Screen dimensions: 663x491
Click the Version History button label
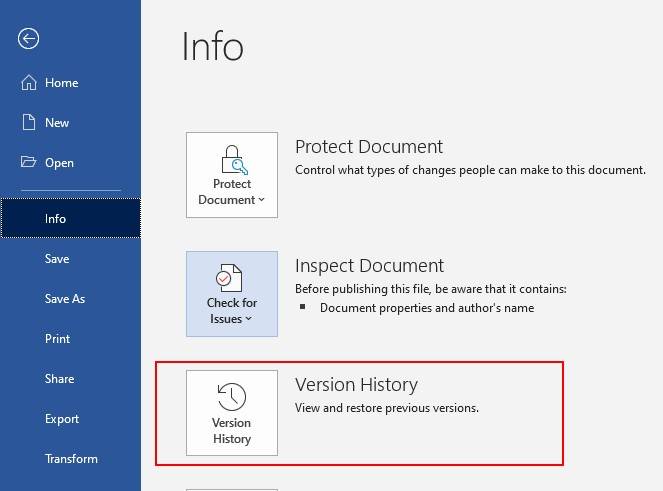click(232, 431)
